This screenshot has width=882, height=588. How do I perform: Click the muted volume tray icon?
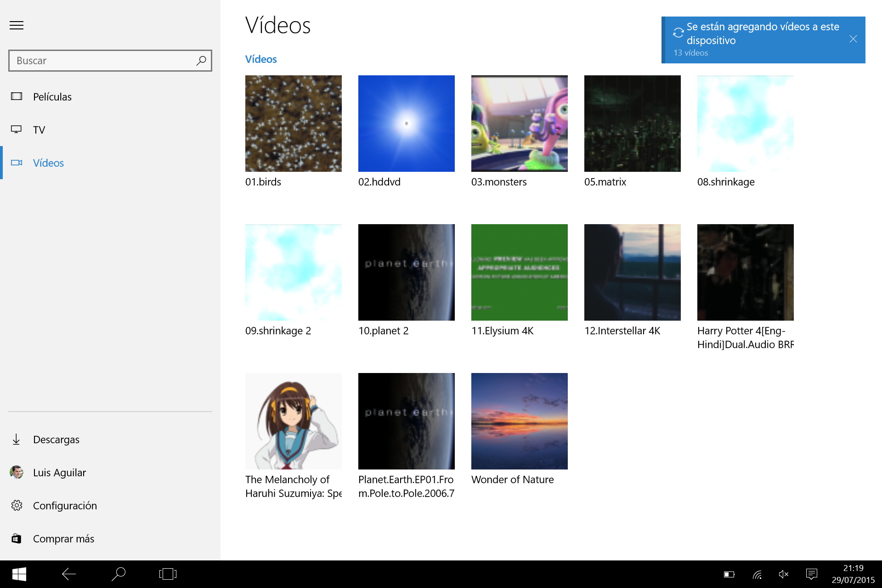point(784,574)
